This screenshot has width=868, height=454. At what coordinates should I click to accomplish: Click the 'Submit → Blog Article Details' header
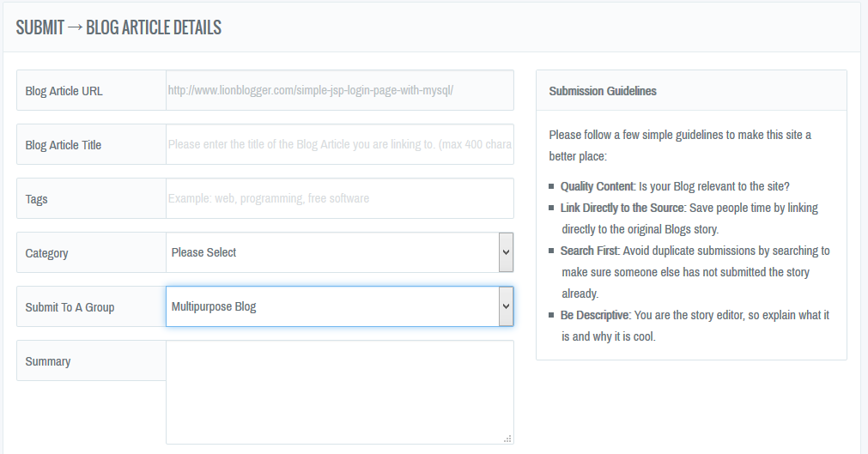[x=118, y=27]
